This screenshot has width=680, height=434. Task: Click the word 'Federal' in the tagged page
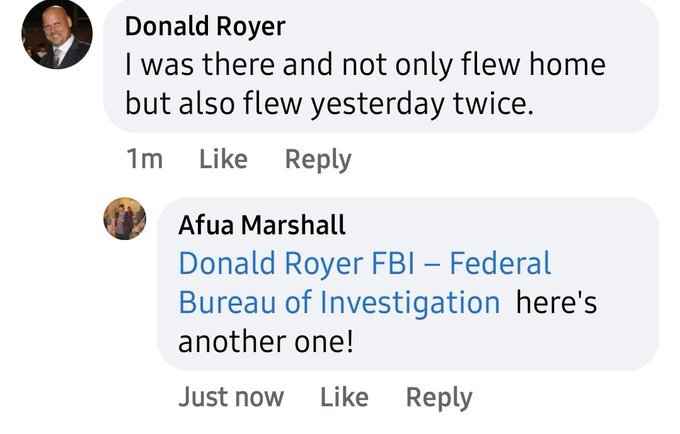[500, 264]
